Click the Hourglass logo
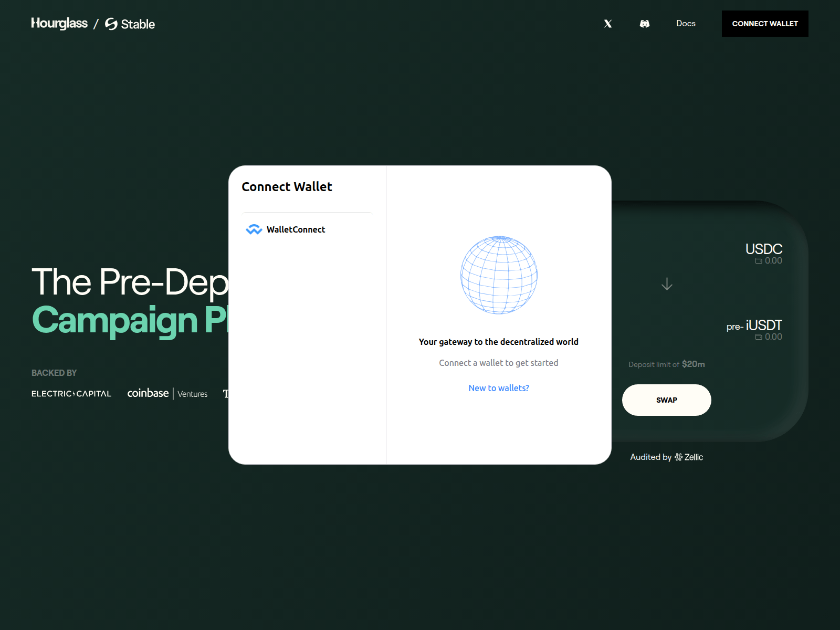 tap(59, 24)
